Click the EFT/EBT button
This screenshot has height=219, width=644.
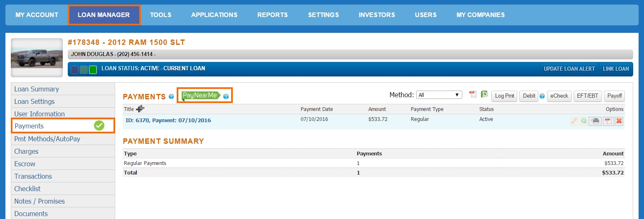point(587,96)
